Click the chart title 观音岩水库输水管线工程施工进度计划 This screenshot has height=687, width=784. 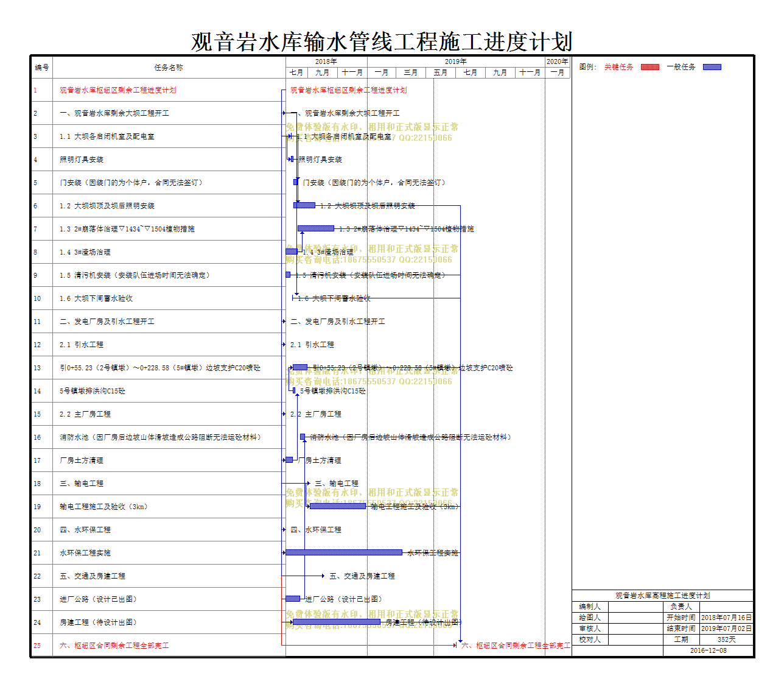pyautogui.click(x=382, y=41)
